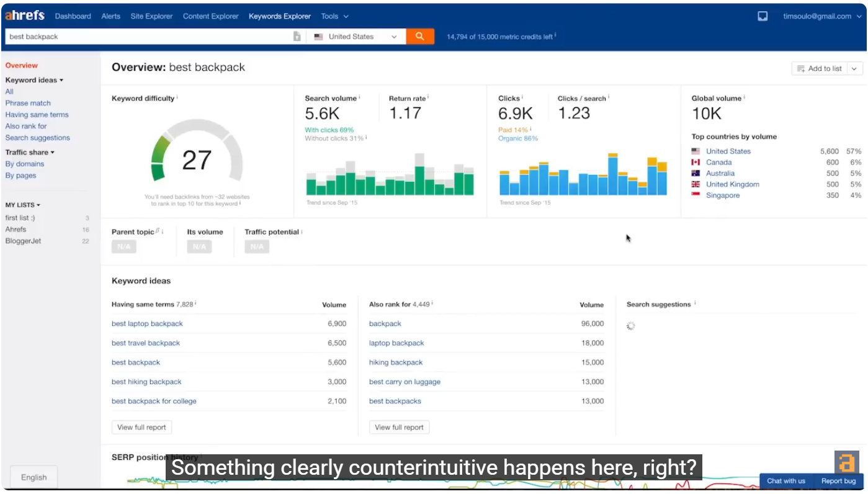Switch to Site Explorer
The height and width of the screenshot is (494, 868).
click(x=151, y=16)
